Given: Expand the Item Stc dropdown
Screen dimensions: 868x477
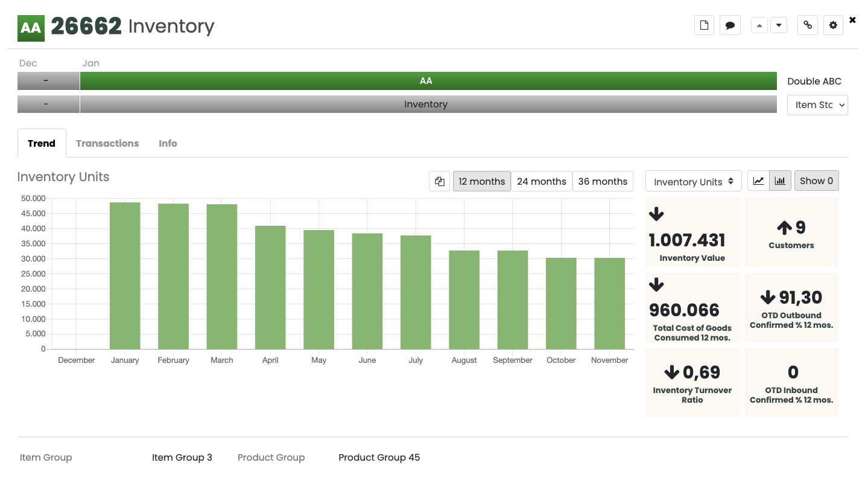Looking at the screenshot, I should [817, 105].
